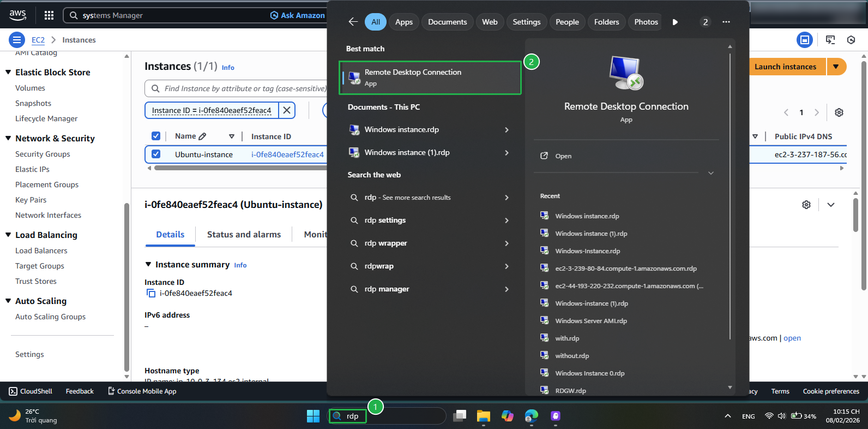Click Open in app preview pane

[x=563, y=156]
